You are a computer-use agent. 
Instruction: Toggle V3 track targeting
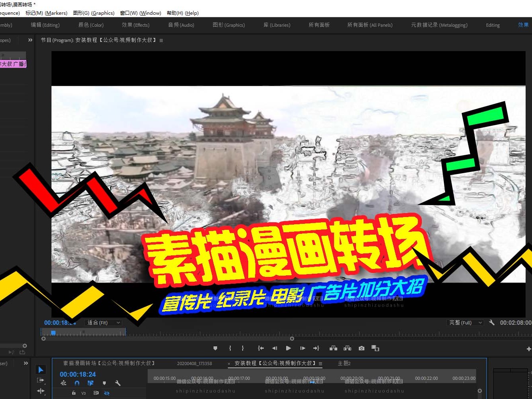coord(83,393)
